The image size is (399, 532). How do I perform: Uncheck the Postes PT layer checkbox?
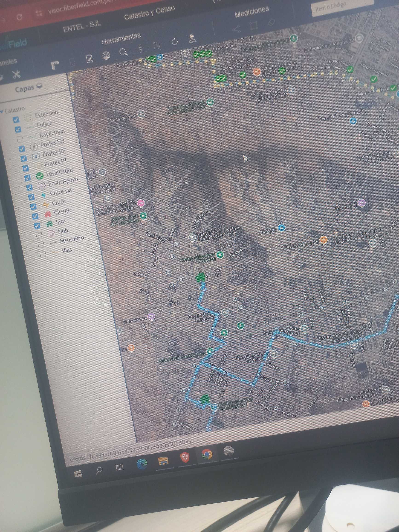pyautogui.click(x=26, y=168)
